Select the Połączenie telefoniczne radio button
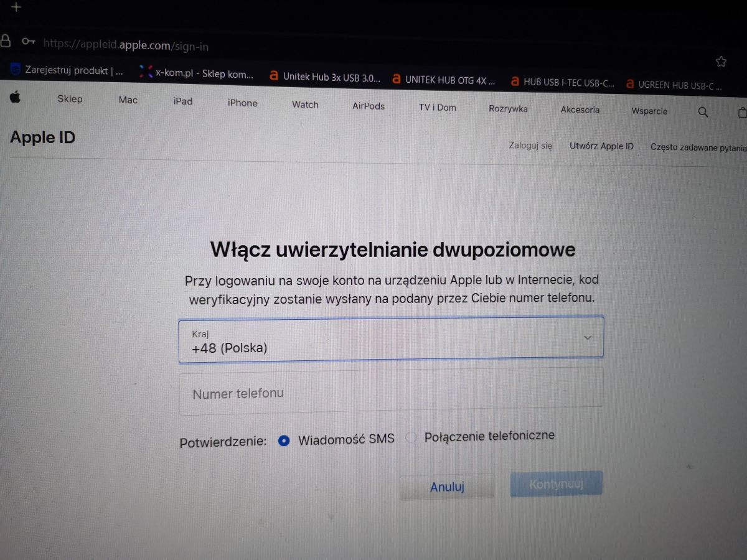This screenshot has height=560, width=747. 411,437
